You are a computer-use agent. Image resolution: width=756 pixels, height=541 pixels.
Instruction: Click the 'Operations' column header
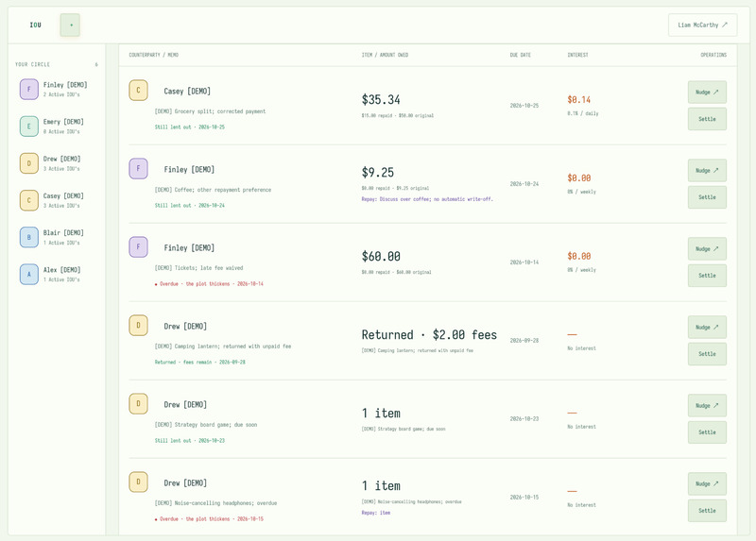[713, 55]
